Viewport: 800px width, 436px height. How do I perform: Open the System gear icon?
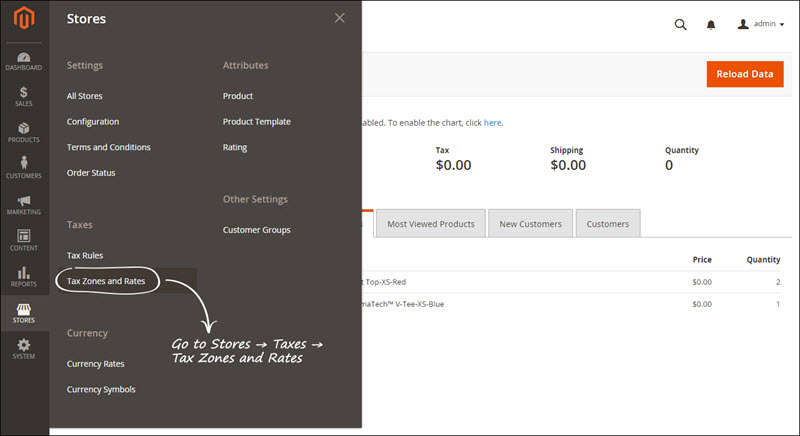click(24, 349)
